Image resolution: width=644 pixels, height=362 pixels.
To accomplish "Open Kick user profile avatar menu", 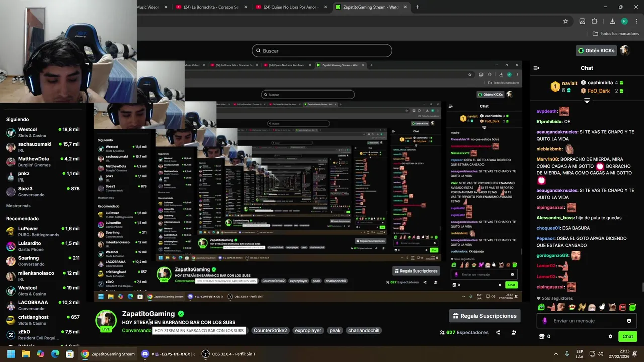I will [x=624, y=50].
